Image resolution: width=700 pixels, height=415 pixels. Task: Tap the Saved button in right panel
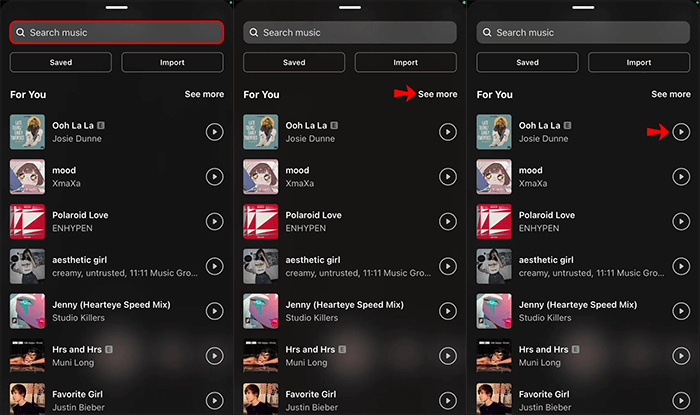coord(527,63)
